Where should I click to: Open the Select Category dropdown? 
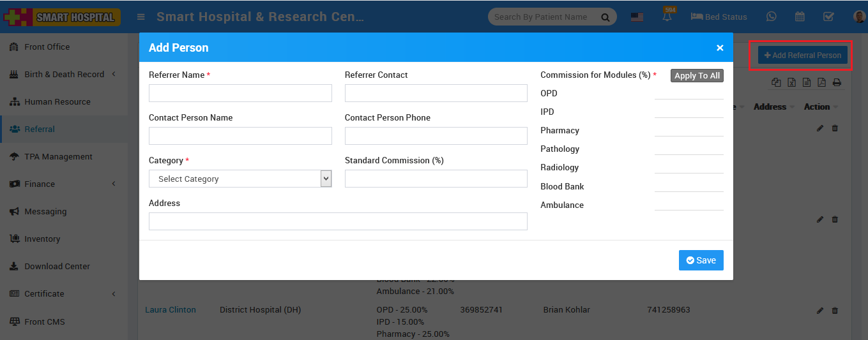[240, 179]
